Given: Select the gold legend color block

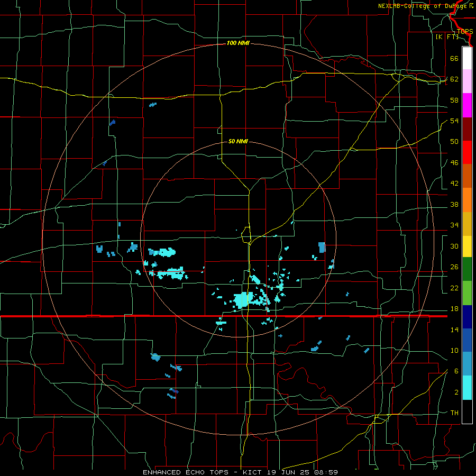Looking at the screenshot, I should point(467,224).
